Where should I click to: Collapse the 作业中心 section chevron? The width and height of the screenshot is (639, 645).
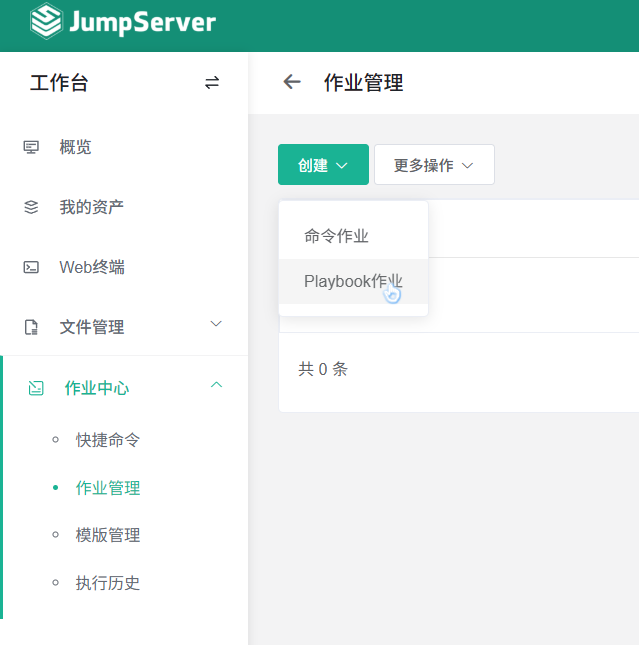216,386
